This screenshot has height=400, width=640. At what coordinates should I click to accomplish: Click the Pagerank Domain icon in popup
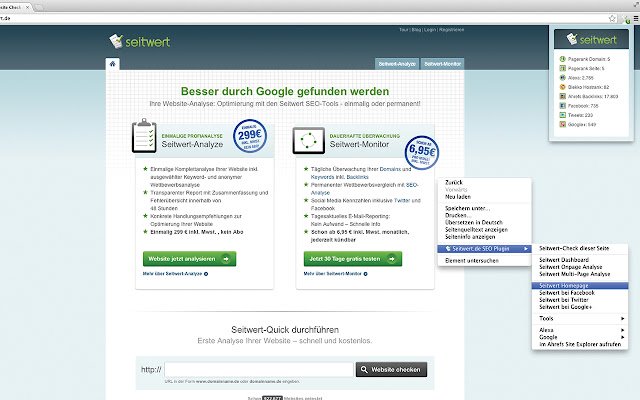pos(562,59)
